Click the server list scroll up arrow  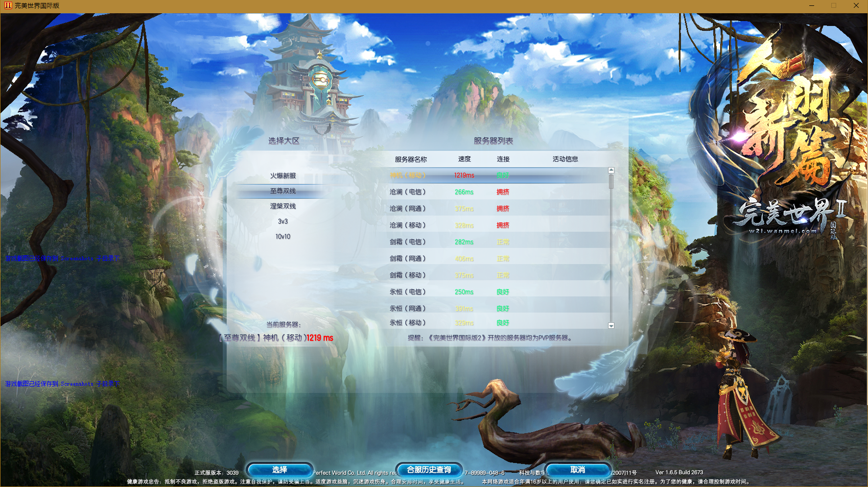[611, 170]
